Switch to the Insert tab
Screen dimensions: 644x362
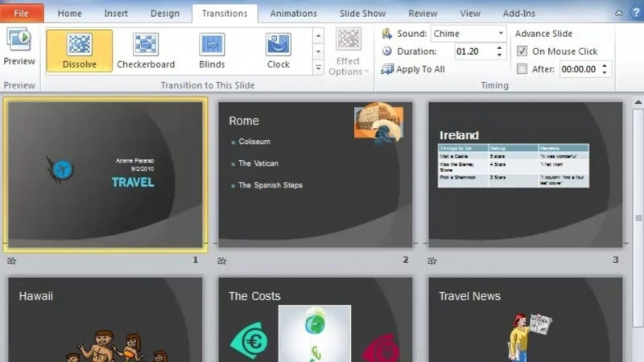(116, 13)
